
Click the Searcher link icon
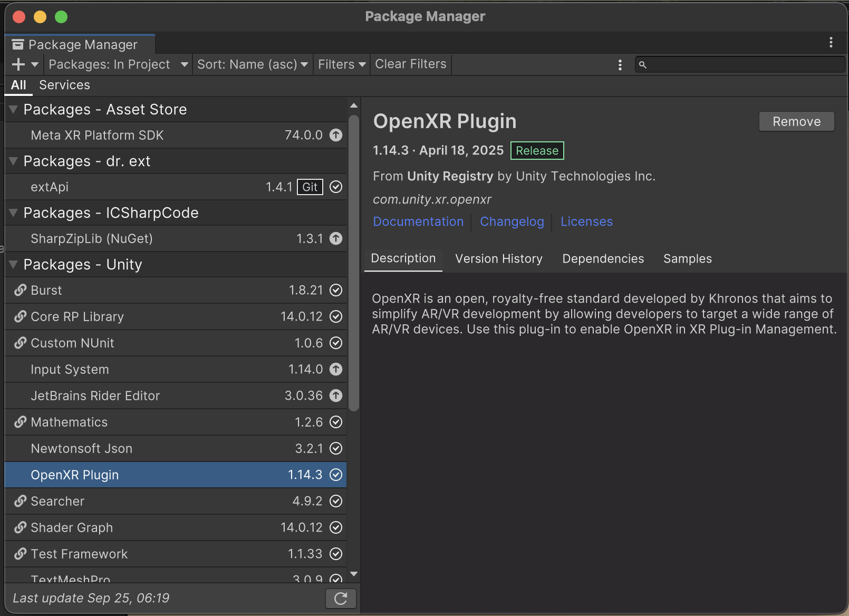coord(20,501)
